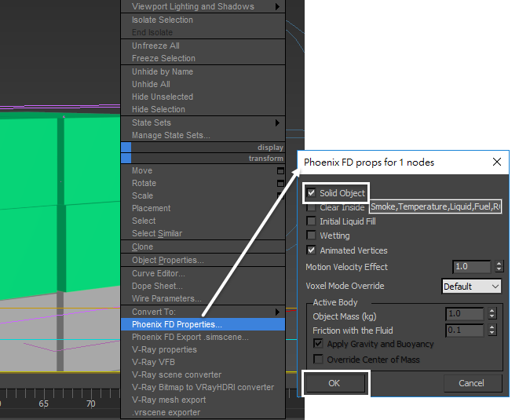The height and width of the screenshot is (420, 519).
Task: Adjust Friction with the Fluid spinner
Action: pos(492,330)
